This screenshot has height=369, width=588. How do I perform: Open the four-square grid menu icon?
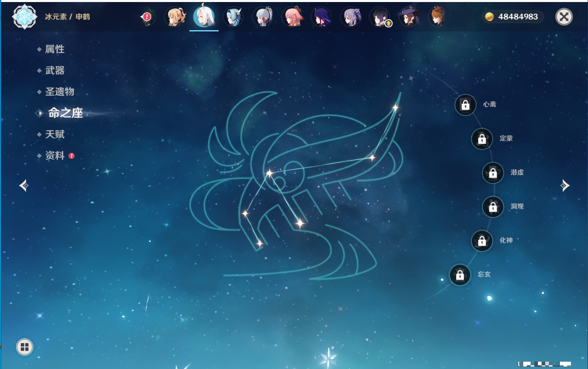point(25,347)
